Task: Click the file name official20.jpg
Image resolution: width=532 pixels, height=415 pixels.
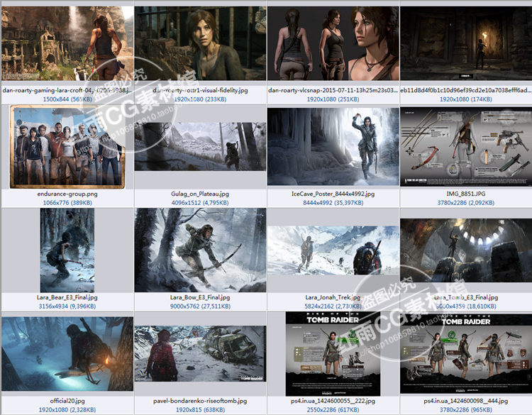Action: tap(67, 401)
